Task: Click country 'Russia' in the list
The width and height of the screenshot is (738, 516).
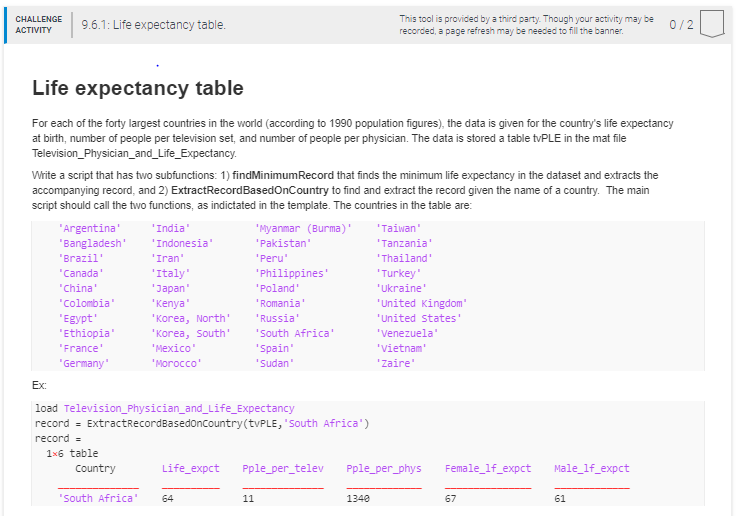Action: tap(277, 319)
